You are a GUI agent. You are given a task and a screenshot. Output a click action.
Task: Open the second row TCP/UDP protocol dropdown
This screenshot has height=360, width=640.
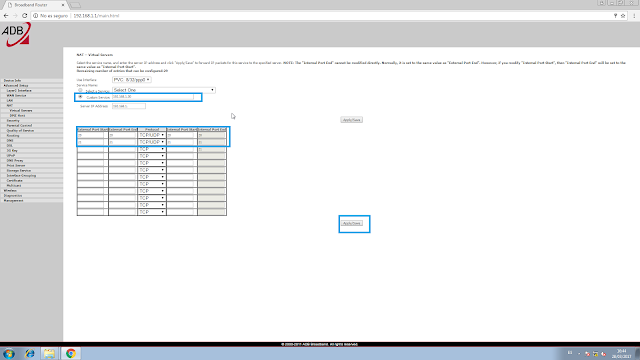[152, 142]
